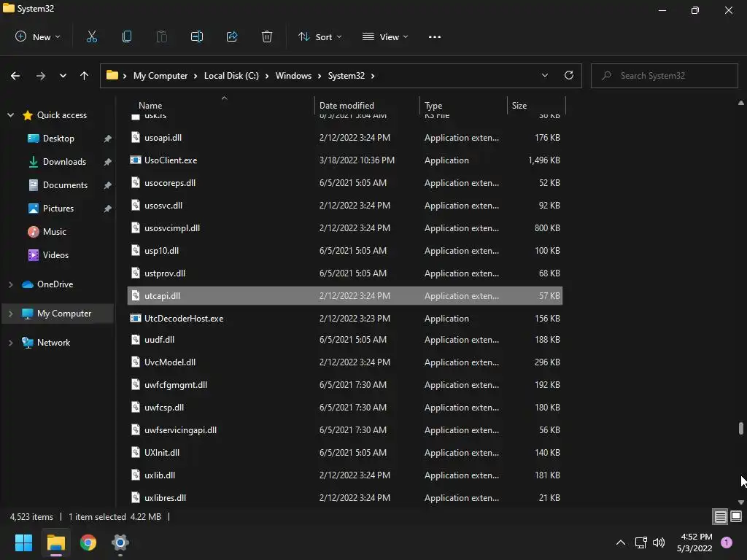Sort by the Date modified column
The height and width of the screenshot is (560, 747).
(347, 106)
